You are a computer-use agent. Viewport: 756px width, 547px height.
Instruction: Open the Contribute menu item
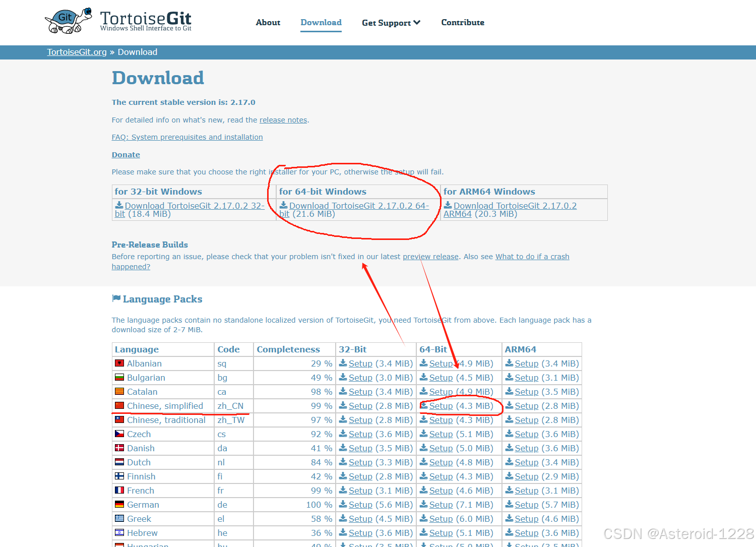(463, 22)
